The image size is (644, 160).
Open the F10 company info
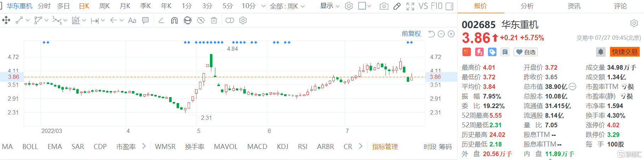coord(437,6)
